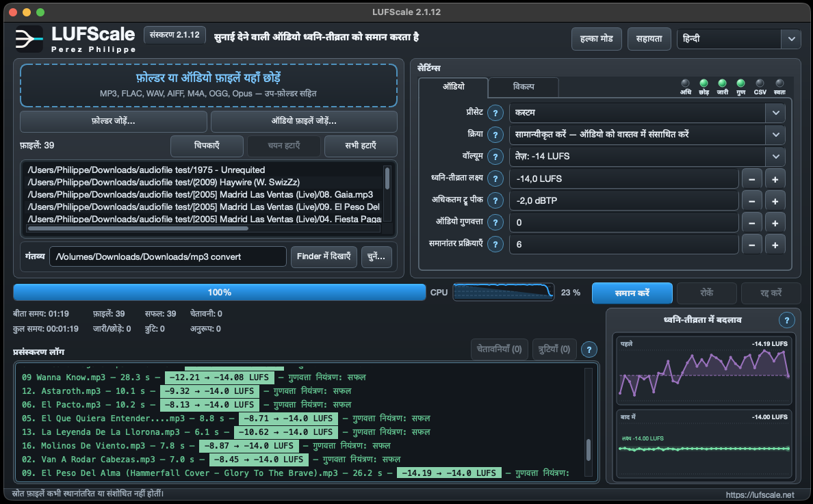Screen dimensions: 813x504
Task: Switch to the विकल्प settings tab
Action: 523,87
